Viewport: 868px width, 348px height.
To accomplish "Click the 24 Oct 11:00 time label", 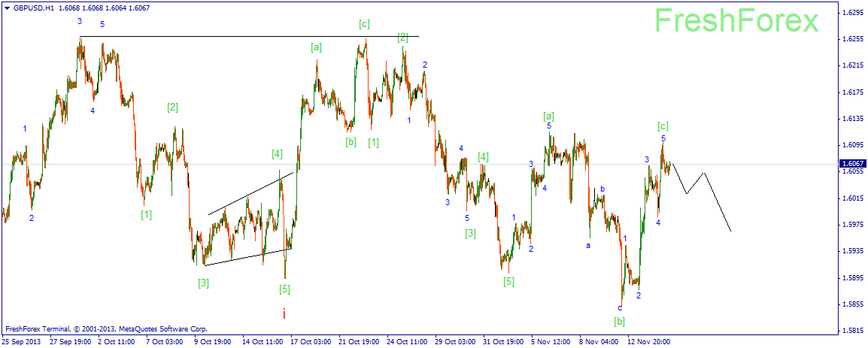I will tap(408, 342).
